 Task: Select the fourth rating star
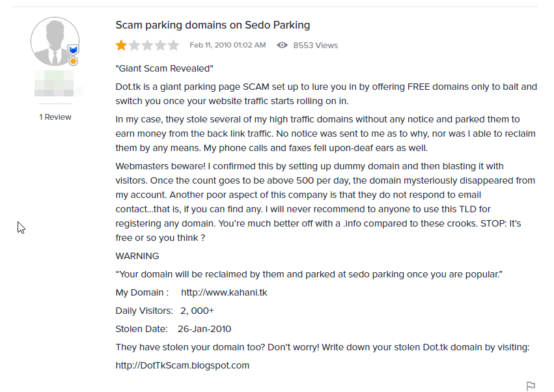click(x=160, y=46)
